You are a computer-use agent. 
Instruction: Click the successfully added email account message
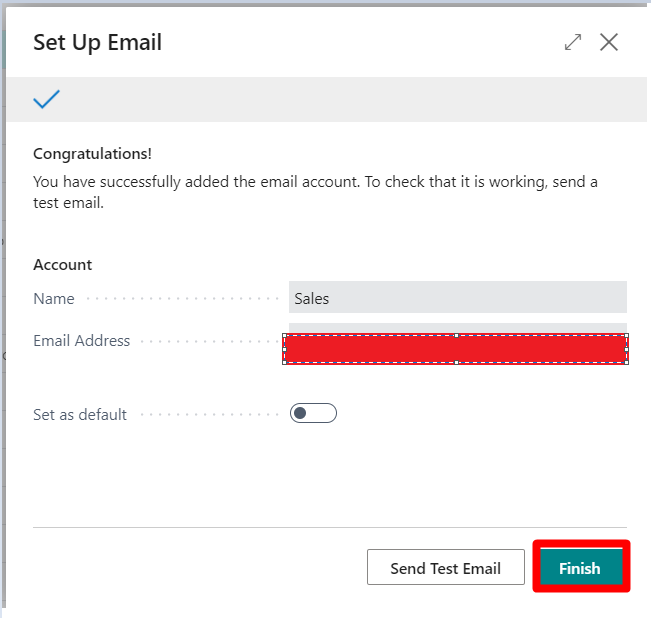316,192
